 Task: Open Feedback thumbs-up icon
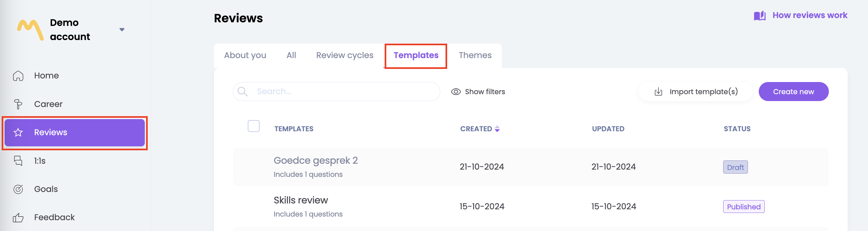[x=18, y=218]
